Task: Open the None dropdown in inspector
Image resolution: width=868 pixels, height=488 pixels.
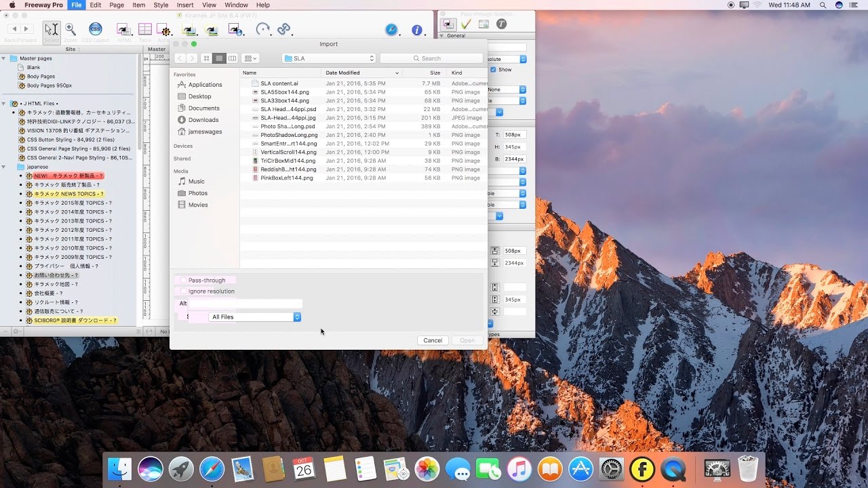Action: click(506, 89)
